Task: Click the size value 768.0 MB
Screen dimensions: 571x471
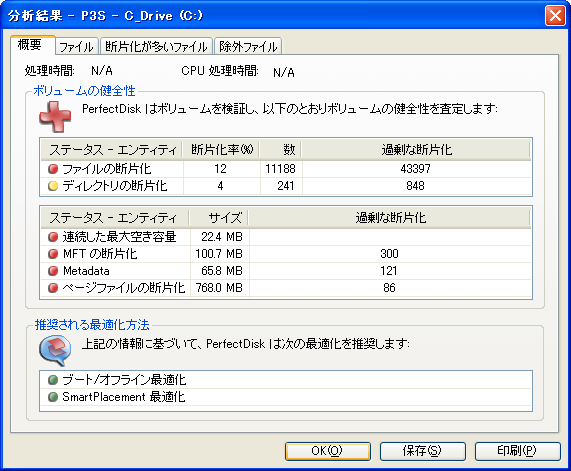Action: coord(219,288)
